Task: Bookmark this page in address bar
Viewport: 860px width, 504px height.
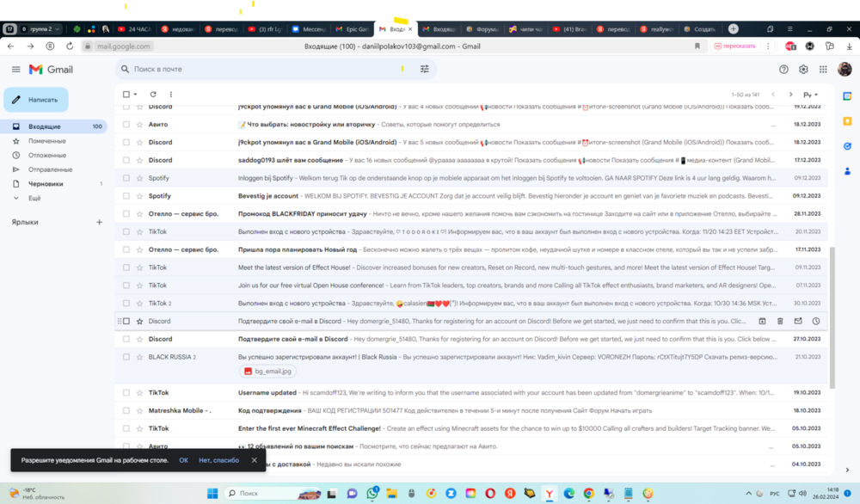Action: tap(697, 46)
